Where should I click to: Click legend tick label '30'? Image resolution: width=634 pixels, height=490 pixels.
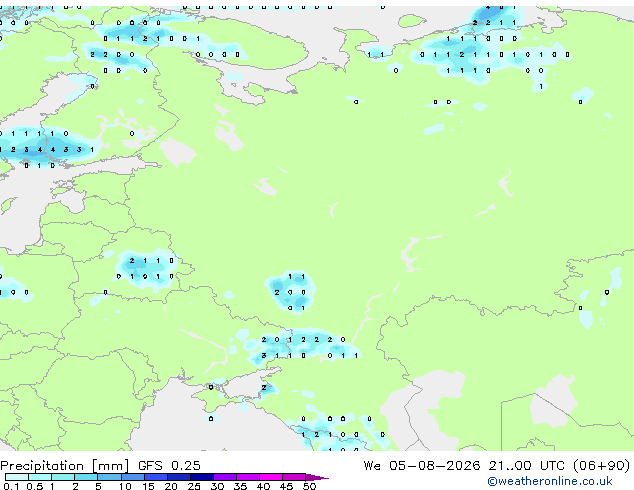(x=217, y=486)
